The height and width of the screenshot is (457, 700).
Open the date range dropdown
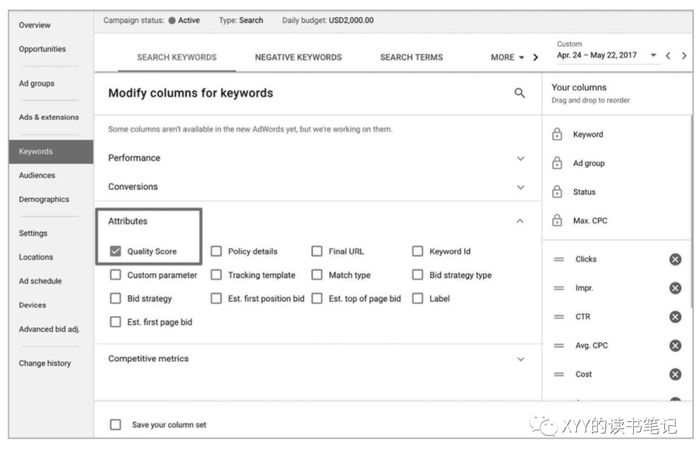(653, 56)
